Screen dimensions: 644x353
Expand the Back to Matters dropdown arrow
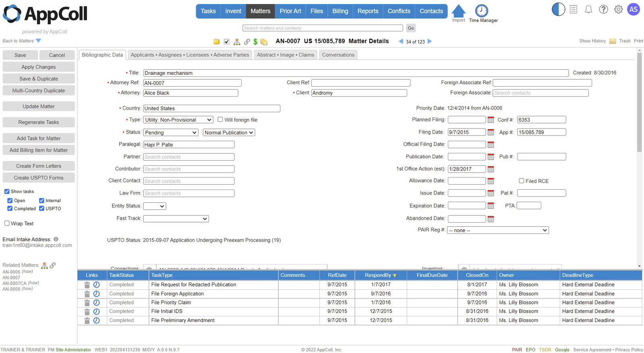[x=39, y=41]
